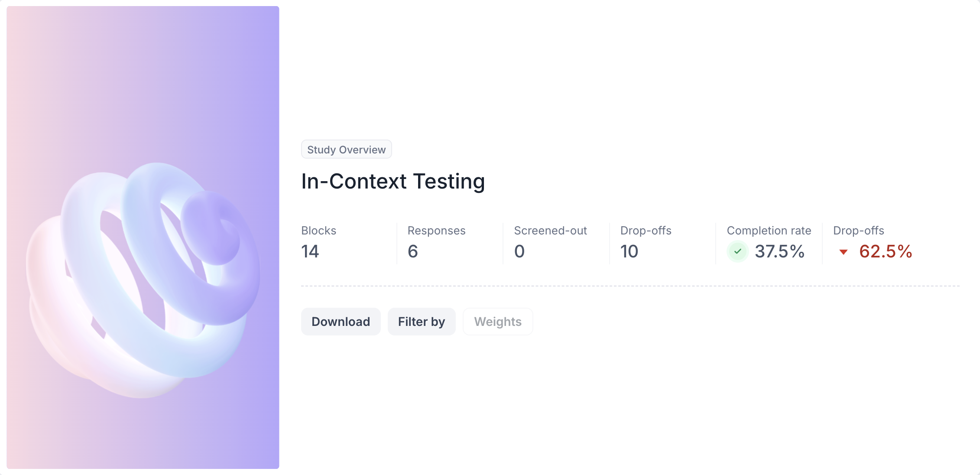Open the spiral cover image thumbnail
Image resolution: width=980 pixels, height=475 pixels.
(x=143, y=237)
